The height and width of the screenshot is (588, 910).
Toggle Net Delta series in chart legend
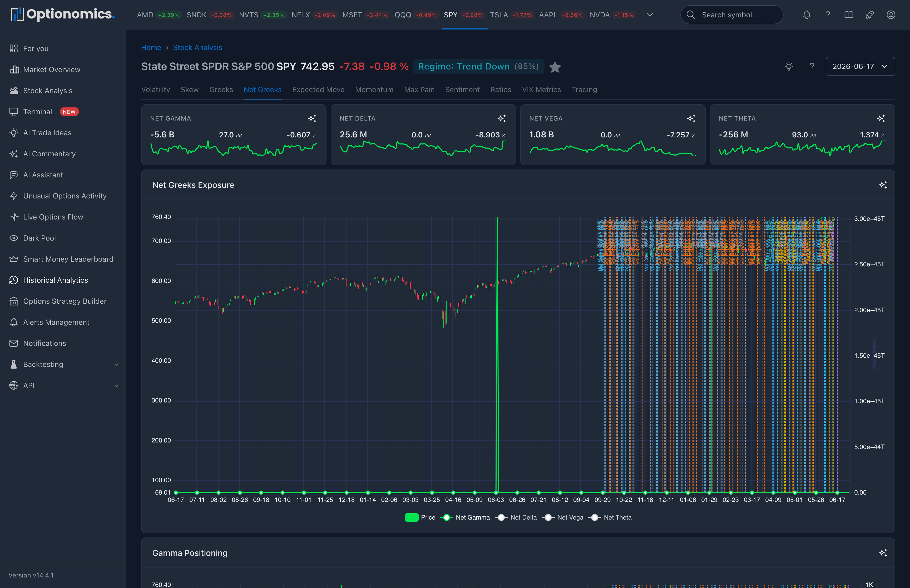pyautogui.click(x=516, y=517)
